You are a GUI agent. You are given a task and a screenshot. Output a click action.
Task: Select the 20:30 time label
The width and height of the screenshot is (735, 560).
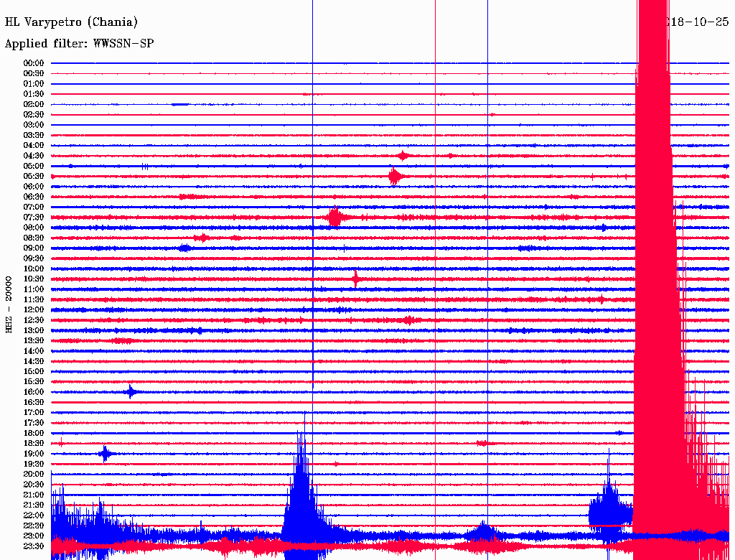pos(34,485)
